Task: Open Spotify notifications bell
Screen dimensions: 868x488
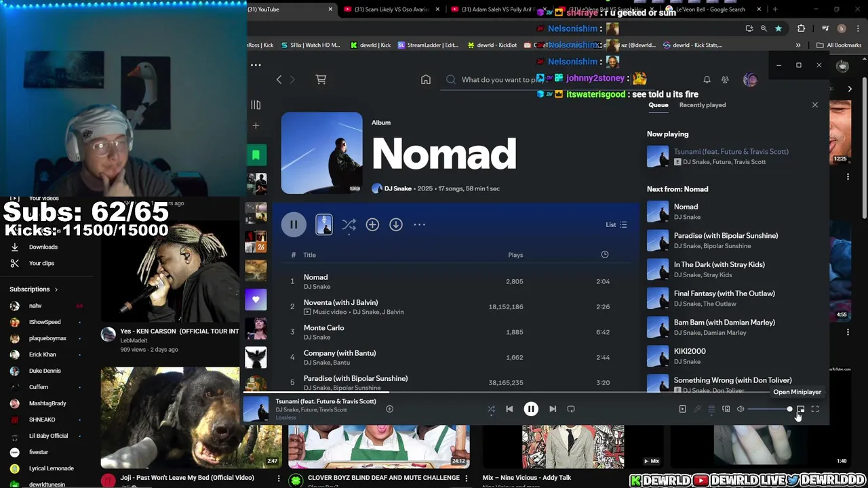Action: point(707,79)
